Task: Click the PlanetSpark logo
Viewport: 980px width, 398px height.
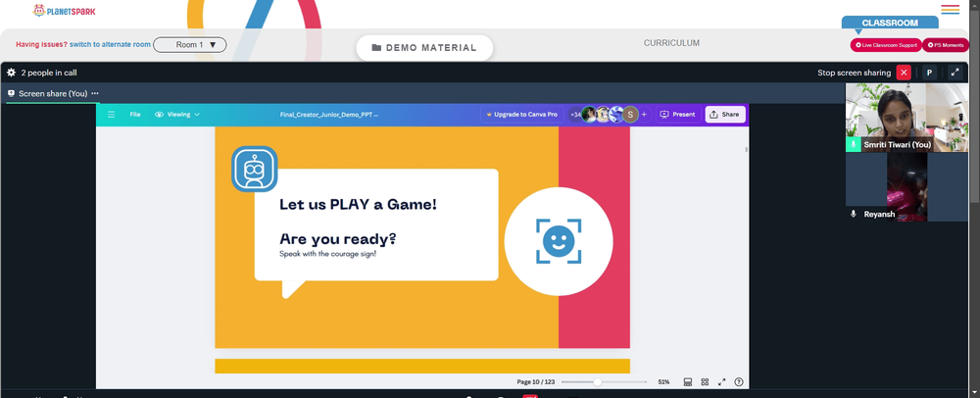Action: click(65, 11)
